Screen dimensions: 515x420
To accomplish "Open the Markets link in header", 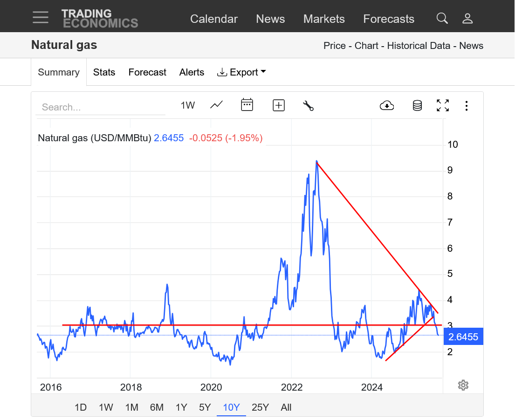I will 324,19.
